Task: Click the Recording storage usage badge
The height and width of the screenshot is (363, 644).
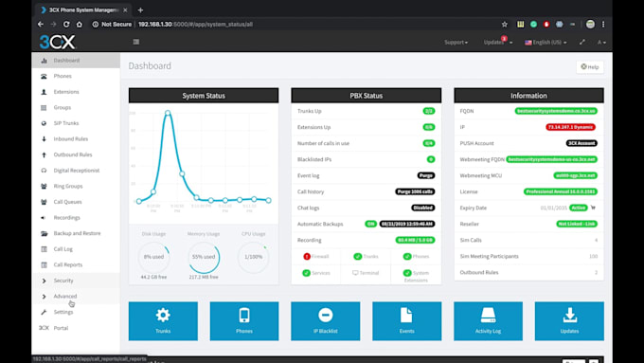Action: (415, 240)
